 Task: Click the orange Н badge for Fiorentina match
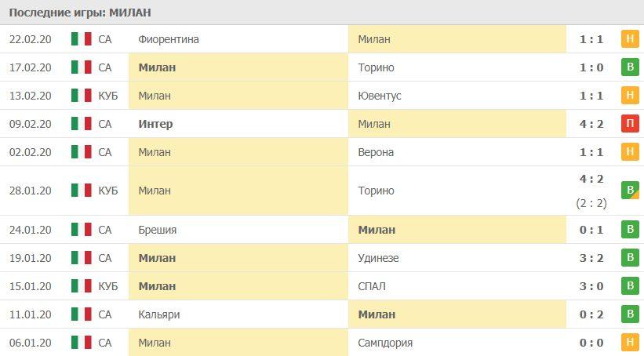[629, 39]
